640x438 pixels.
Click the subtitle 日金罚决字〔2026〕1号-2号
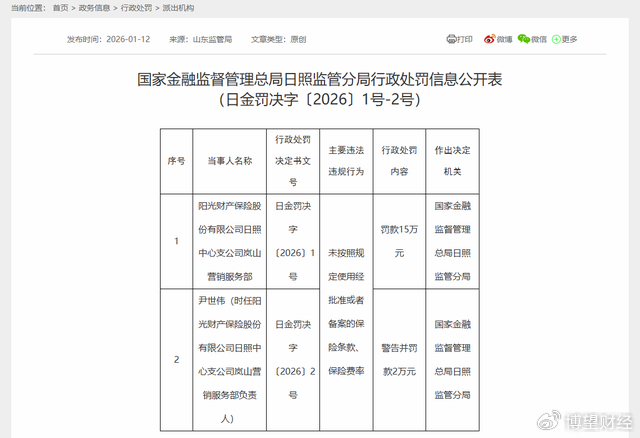click(319, 99)
